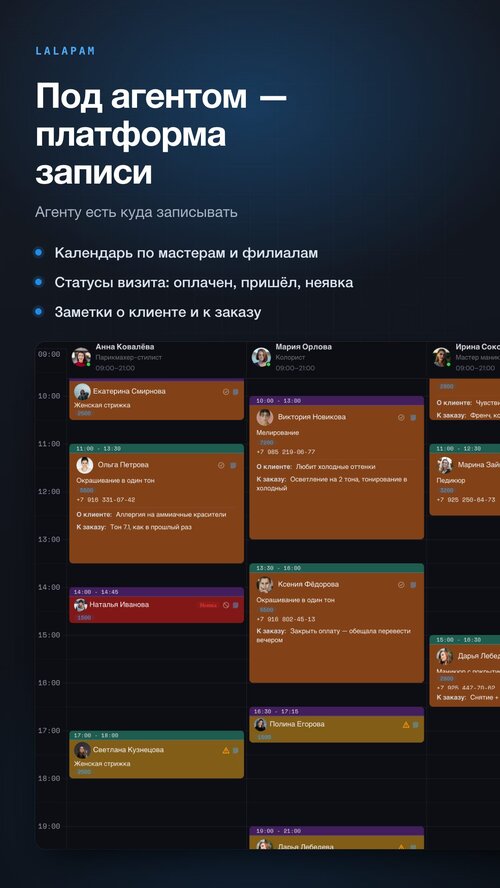Click the note 'Тон 7.1, как в прошлый раз'
This screenshot has height=888, width=500.
coord(151,527)
